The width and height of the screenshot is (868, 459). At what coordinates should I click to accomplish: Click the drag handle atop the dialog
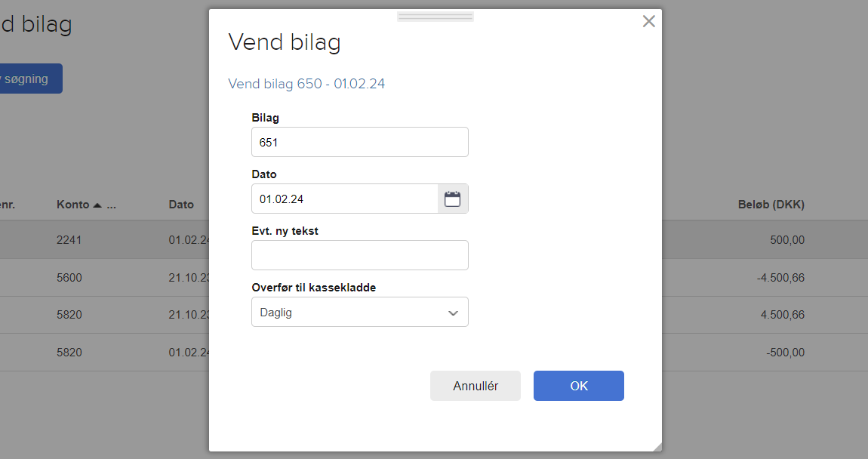(x=435, y=15)
